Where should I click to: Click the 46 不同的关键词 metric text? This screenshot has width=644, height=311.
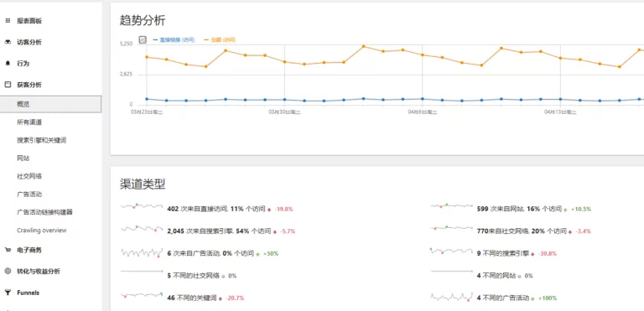point(192,298)
